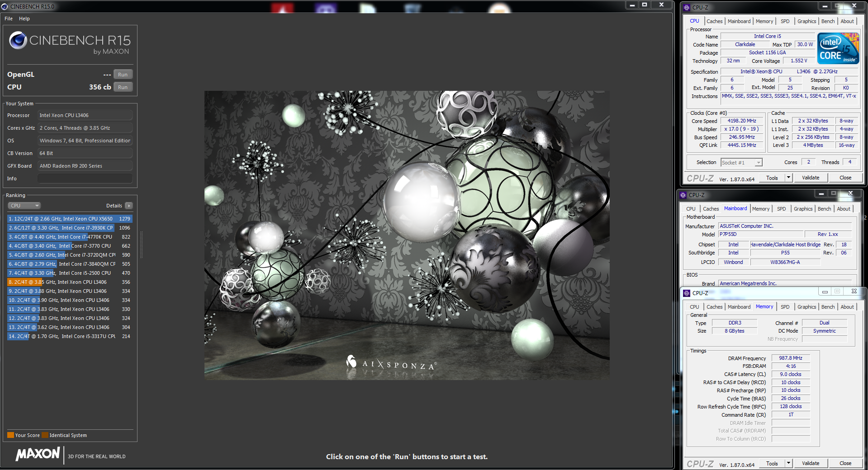Screen dimensions: 868x470
Task: Minimize the bottom CPU-Z Memory window
Action: [825, 291]
